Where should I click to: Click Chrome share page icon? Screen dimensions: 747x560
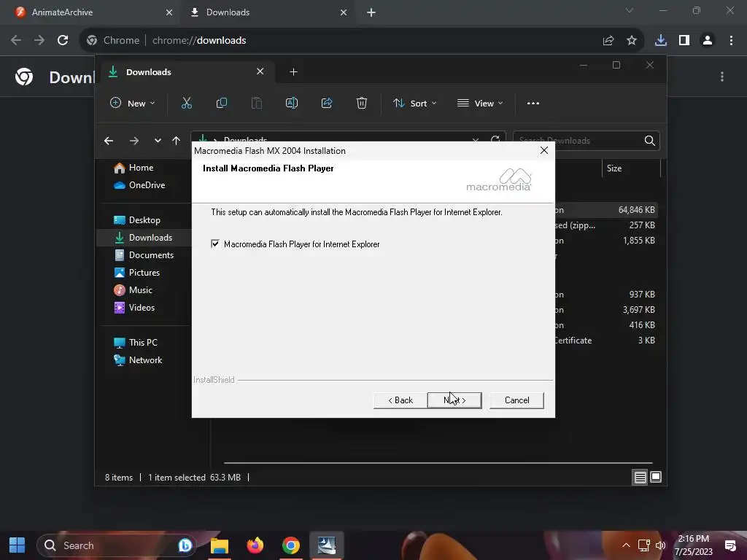608,41
